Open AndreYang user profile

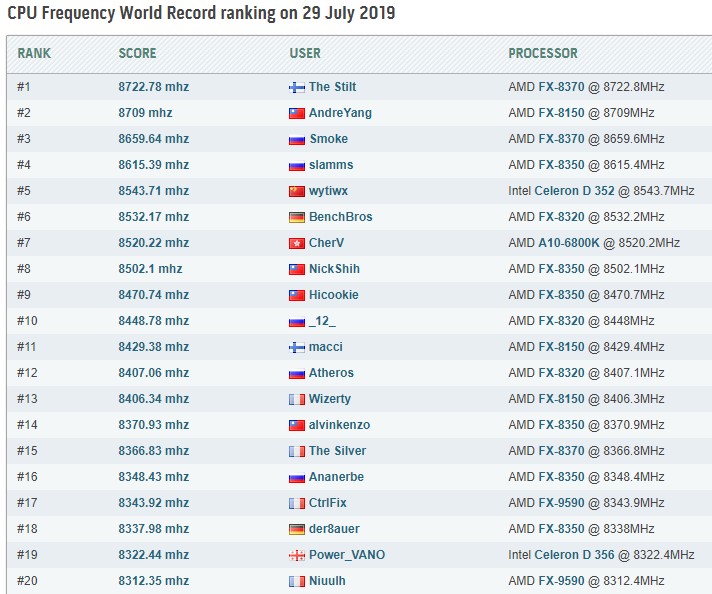340,113
